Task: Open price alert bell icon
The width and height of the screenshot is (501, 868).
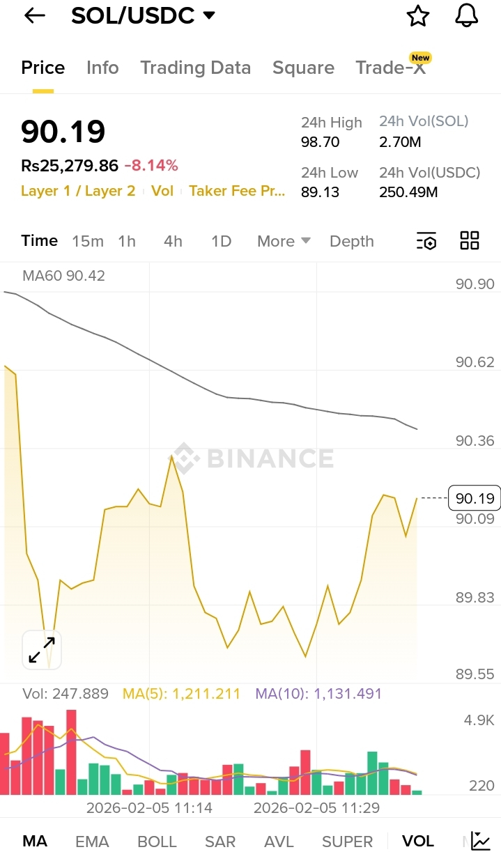Action: coord(467,15)
